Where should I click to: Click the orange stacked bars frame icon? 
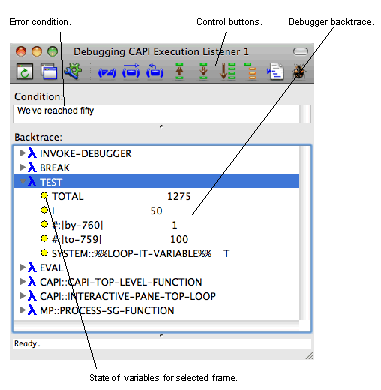pos(251,71)
